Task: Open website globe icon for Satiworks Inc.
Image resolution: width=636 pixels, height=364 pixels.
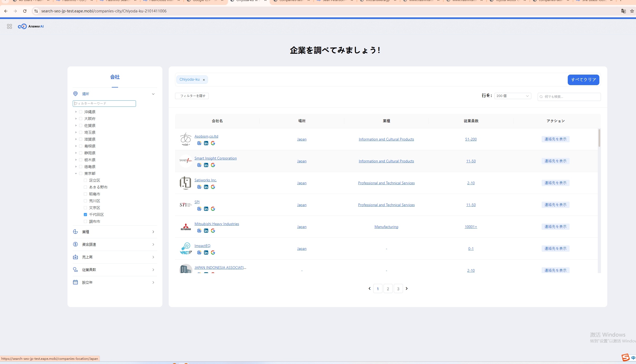Action: [199, 187]
